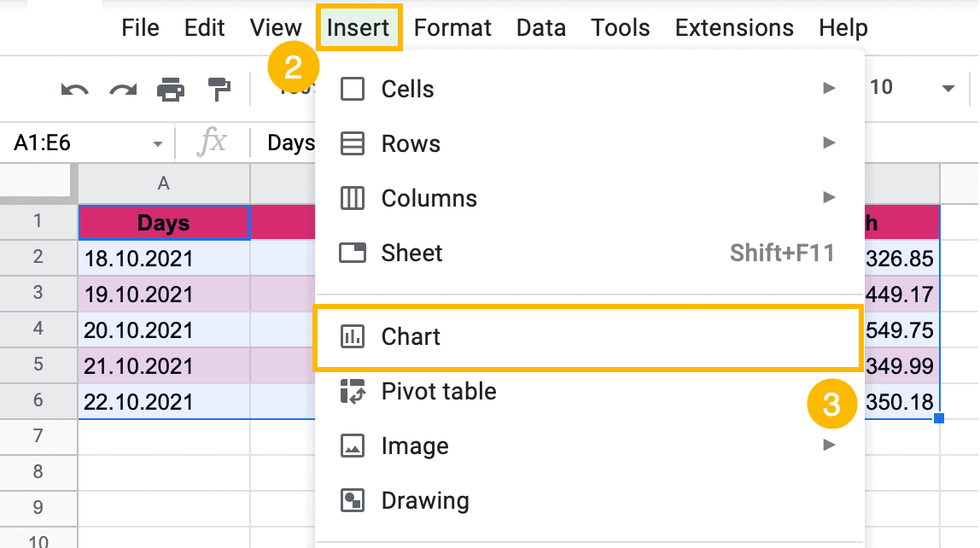Open the font size dropdown
Screen dimensions: 980x548
948,86
